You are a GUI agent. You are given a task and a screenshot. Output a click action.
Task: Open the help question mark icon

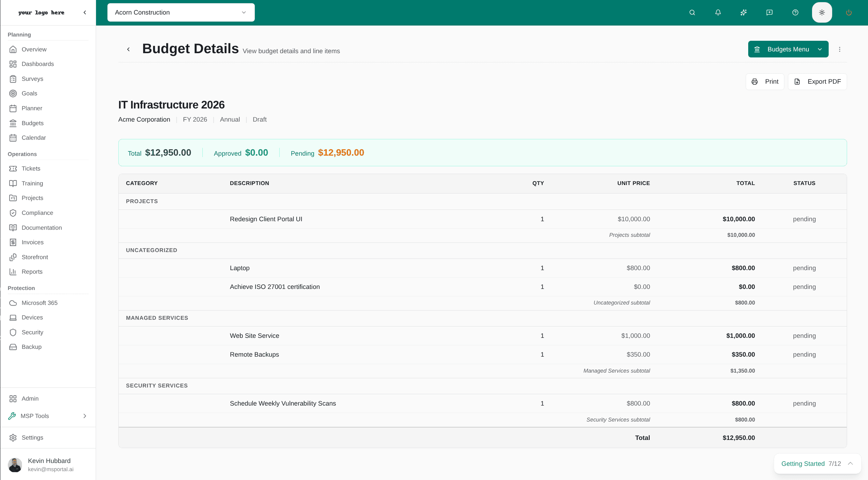click(x=795, y=12)
